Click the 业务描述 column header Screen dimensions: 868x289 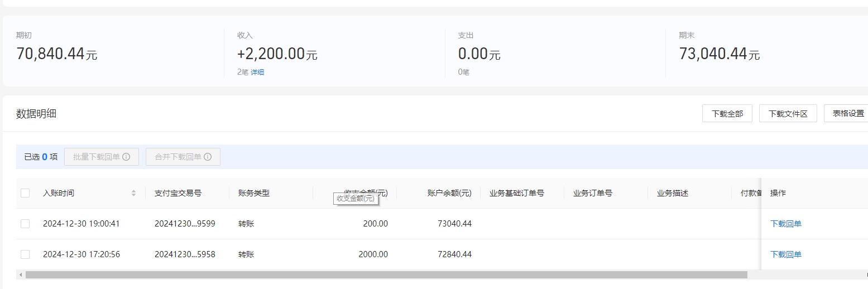673,193
